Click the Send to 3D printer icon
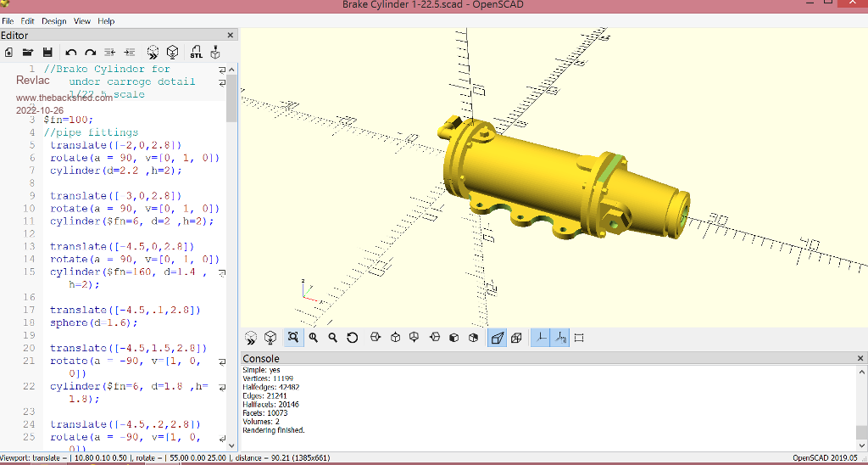Viewport: 868px width, 465px height. (215, 53)
